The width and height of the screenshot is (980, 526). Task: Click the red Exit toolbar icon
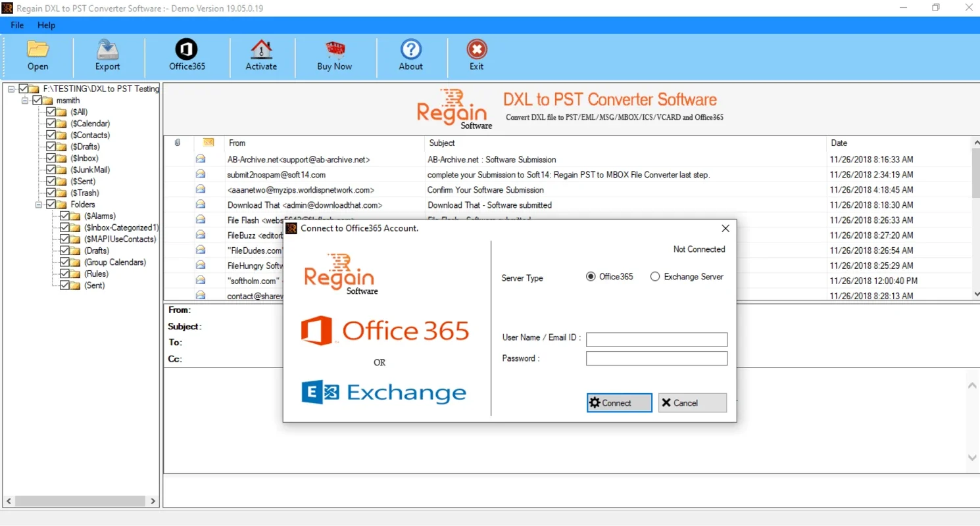pyautogui.click(x=477, y=50)
